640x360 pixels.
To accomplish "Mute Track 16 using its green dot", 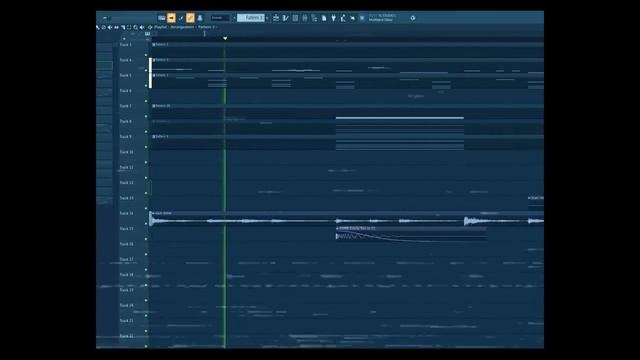I will (x=146, y=254).
